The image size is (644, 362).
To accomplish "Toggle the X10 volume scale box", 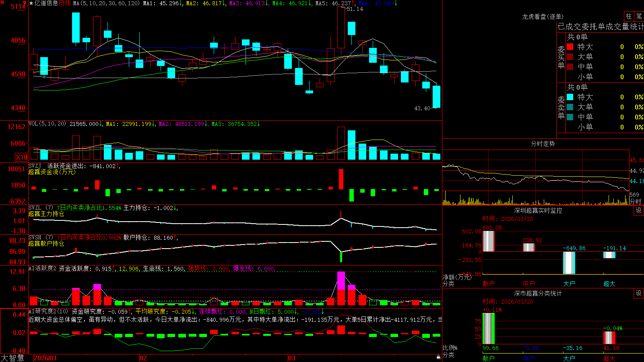I will [x=21, y=157].
